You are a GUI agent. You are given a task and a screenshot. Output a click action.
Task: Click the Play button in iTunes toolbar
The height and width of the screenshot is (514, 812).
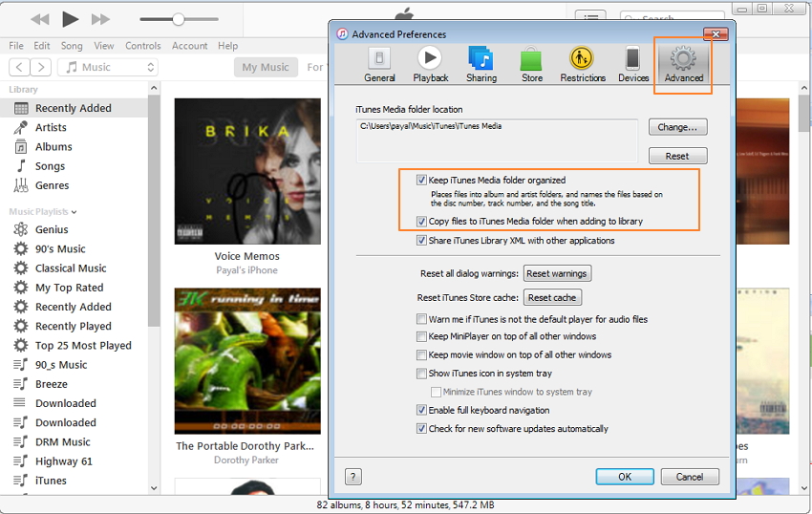click(x=70, y=19)
